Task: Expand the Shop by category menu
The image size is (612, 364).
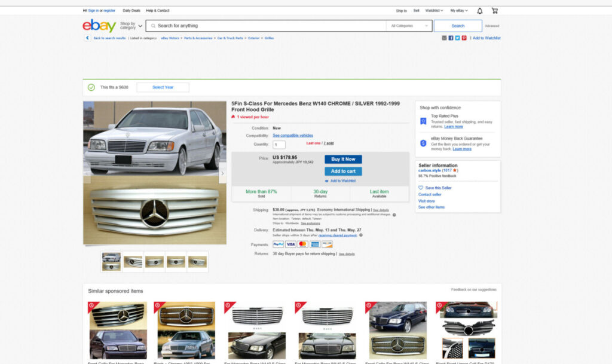Action: tap(131, 26)
